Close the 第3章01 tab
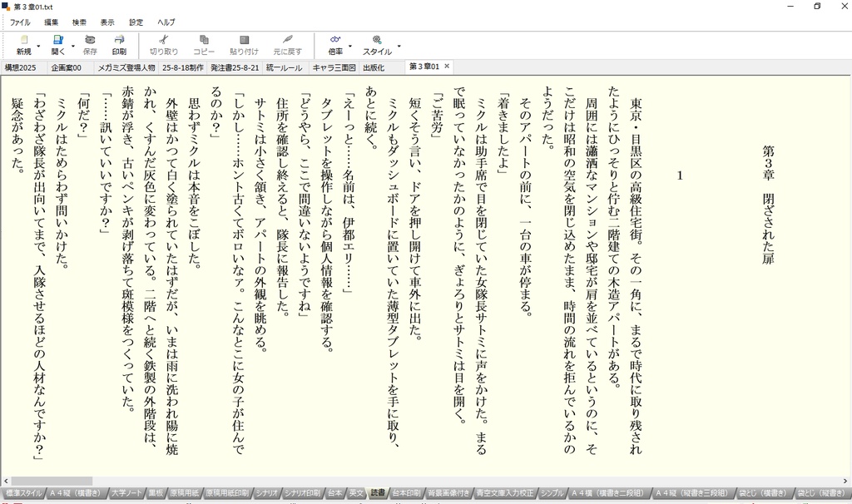 pyautogui.click(x=447, y=67)
